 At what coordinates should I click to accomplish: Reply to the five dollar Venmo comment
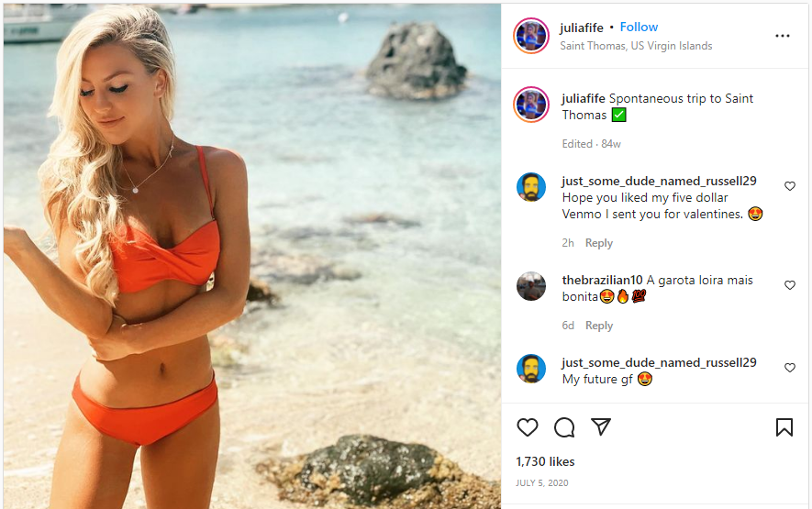598,243
